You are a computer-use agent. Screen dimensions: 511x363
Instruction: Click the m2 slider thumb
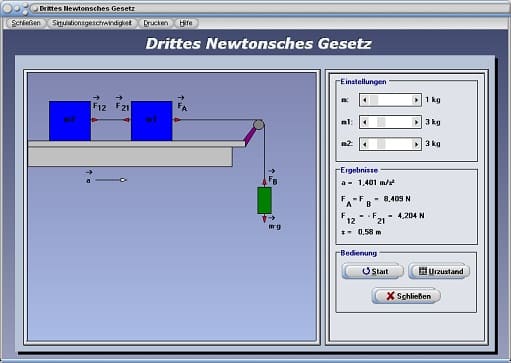[x=381, y=144]
